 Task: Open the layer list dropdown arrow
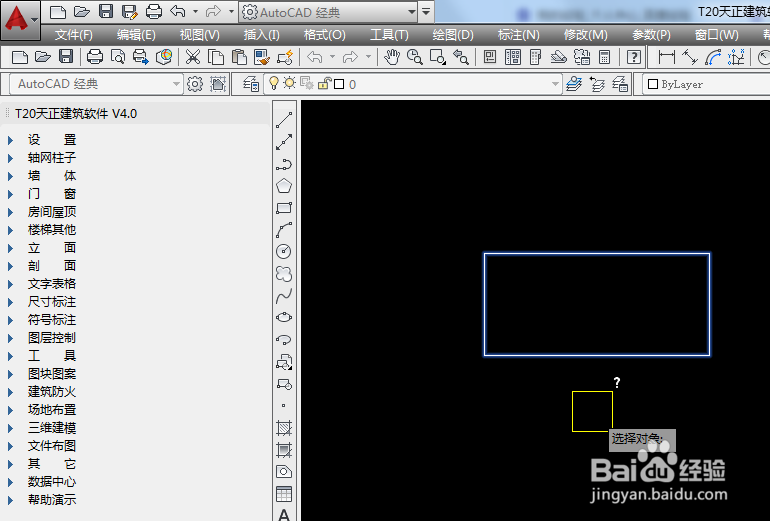555,84
